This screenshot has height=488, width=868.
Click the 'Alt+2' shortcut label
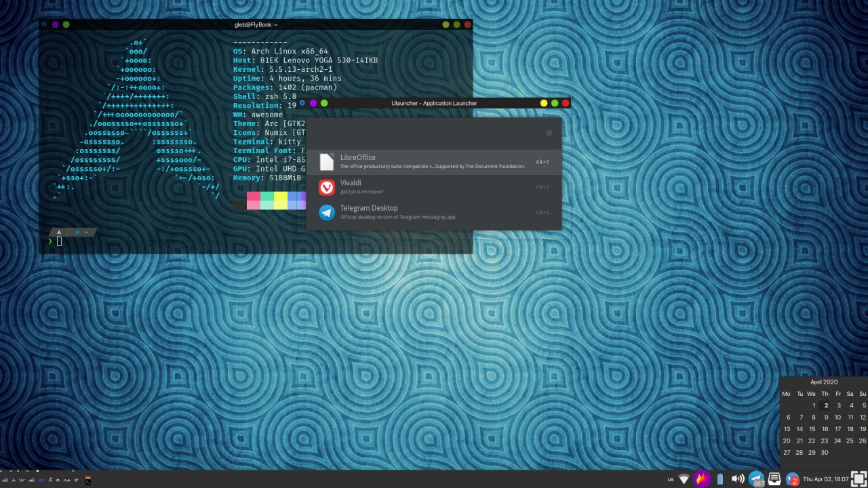click(x=542, y=187)
